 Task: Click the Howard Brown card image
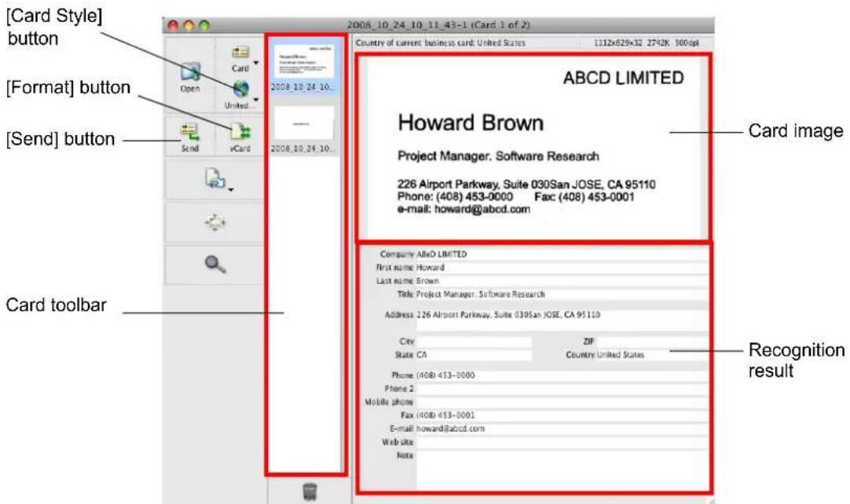[x=534, y=148]
